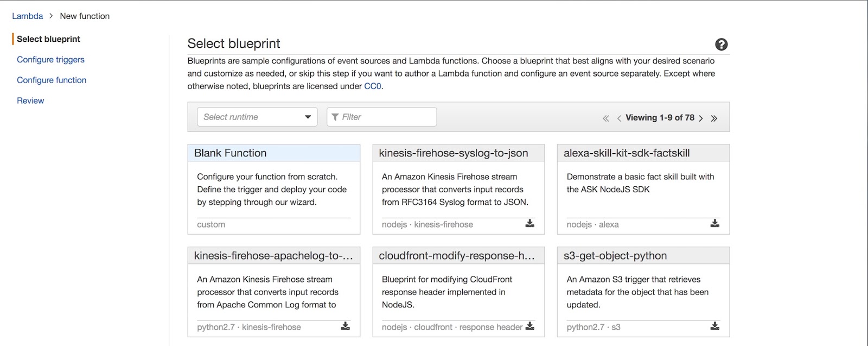Image resolution: width=868 pixels, height=346 pixels.
Task: Download the kinesis-firehose-syslog-to-json blueprint
Action: pyautogui.click(x=530, y=223)
